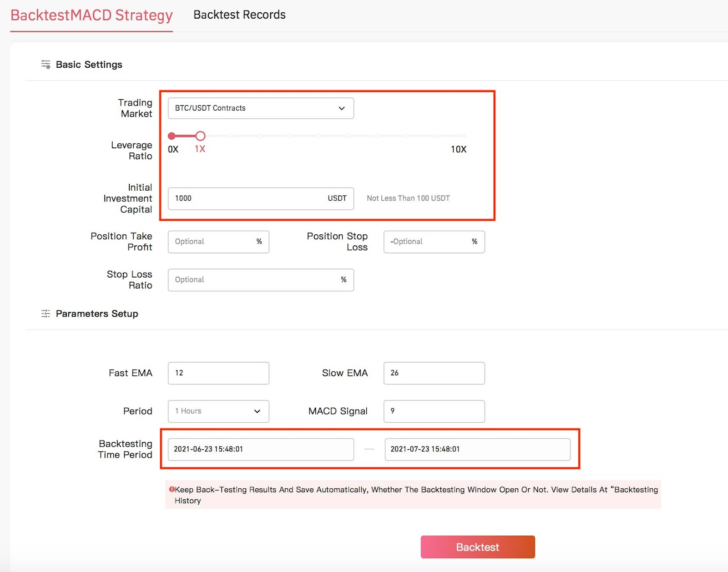
Task: Run the Backtest button
Action: click(478, 547)
